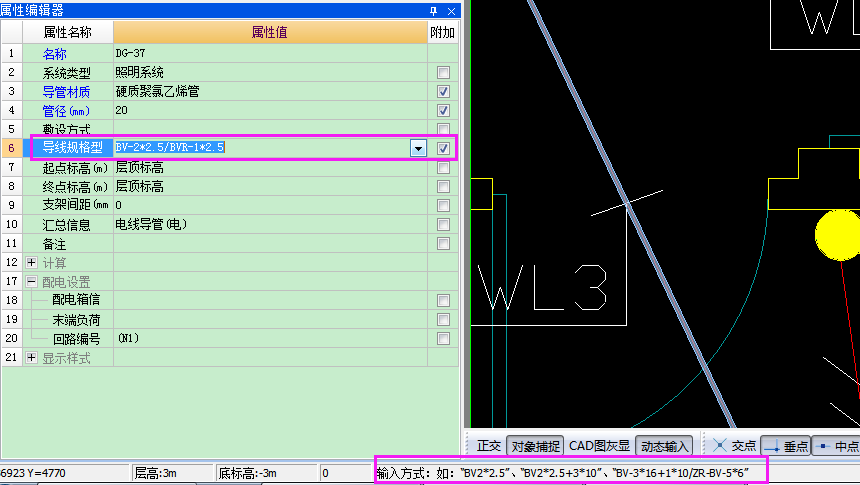Toggle 正交 mode button

[489, 445]
